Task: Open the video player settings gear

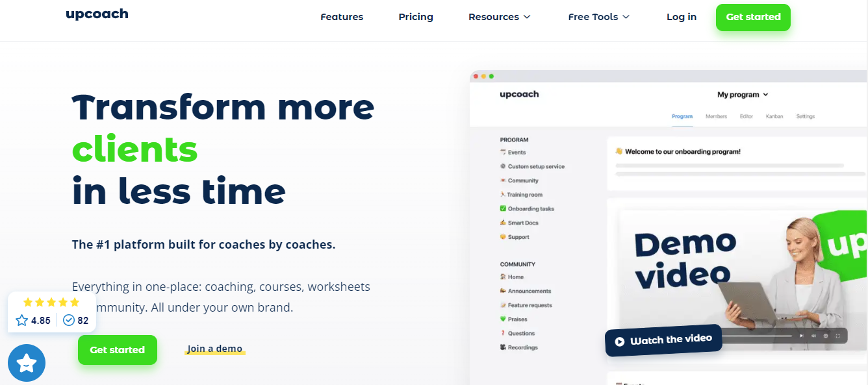Action: pyautogui.click(x=825, y=336)
